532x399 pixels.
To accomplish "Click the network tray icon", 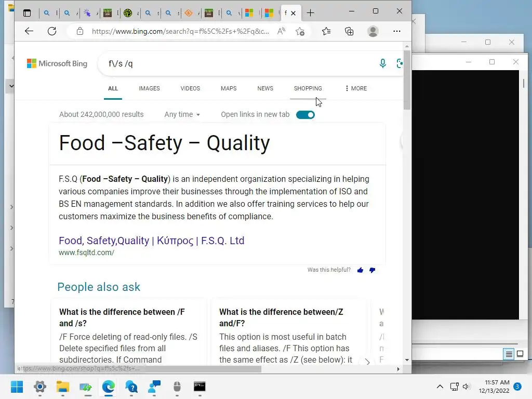I will point(454,387).
